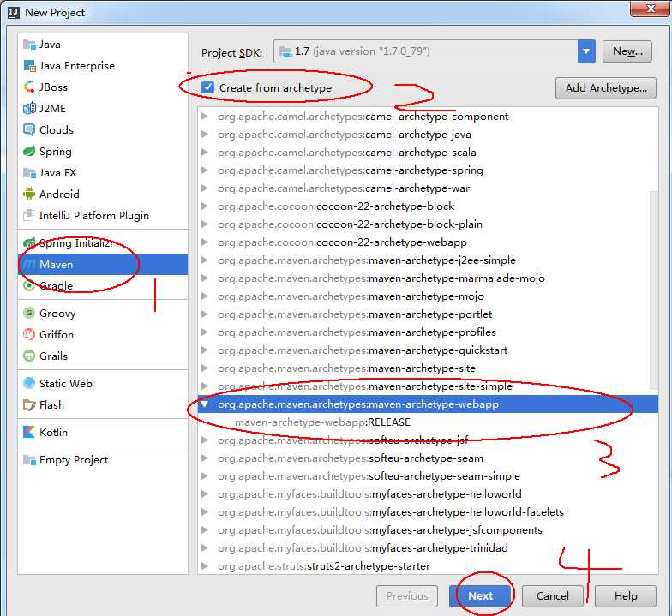The width and height of the screenshot is (672, 616).
Task: Select maven-archetype-marmalade-mojo row
Action: 428,278
